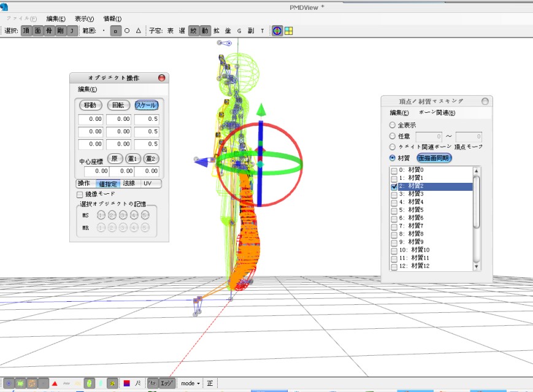The height and width of the screenshot is (392, 533).
Task: Click the 回転 rotate button
Action: tap(118, 105)
